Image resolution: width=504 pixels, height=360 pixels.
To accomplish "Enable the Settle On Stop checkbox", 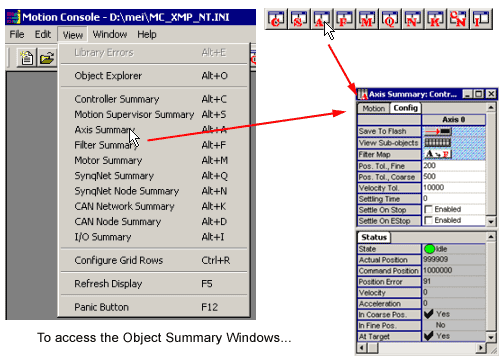I will [428, 209].
